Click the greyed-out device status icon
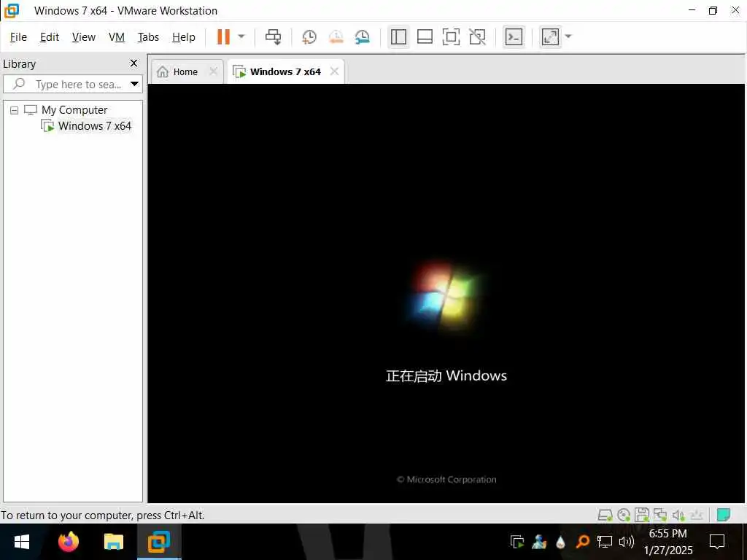This screenshot has height=560, width=747. [x=697, y=514]
